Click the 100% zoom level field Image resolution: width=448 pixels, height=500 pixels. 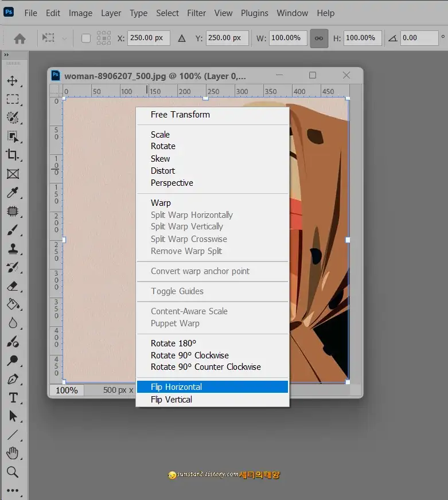67,390
